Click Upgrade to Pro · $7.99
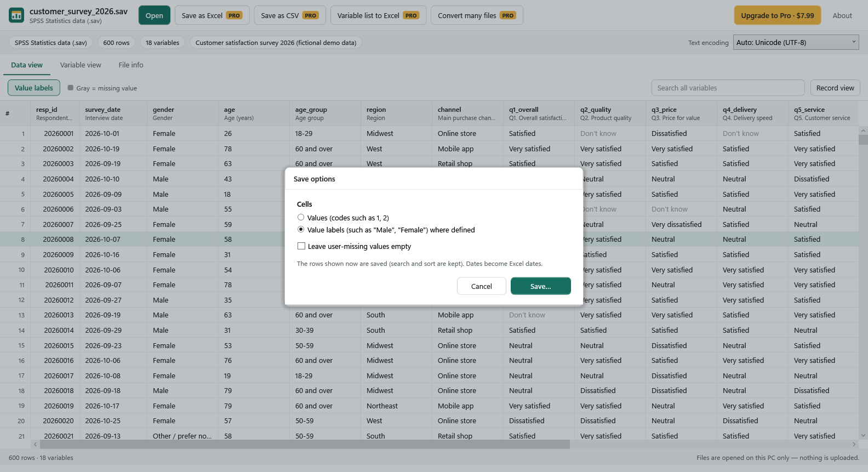This screenshot has height=472, width=868. [x=778, y=15]
